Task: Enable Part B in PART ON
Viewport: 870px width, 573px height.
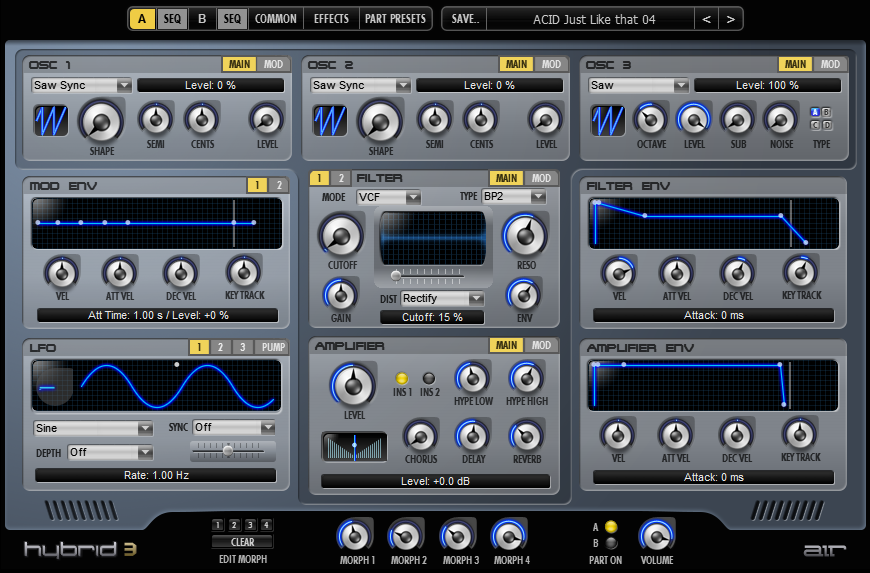Action: (611, 543)
